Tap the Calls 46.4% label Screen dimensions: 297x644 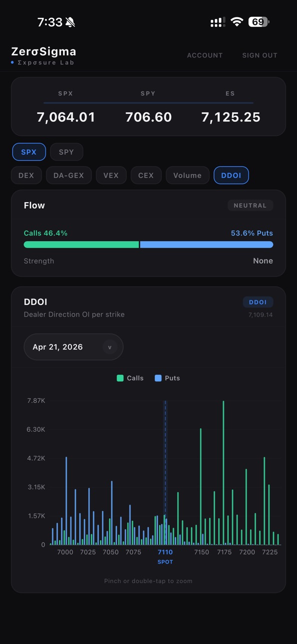pyautogui.click(x=45, y=233)
